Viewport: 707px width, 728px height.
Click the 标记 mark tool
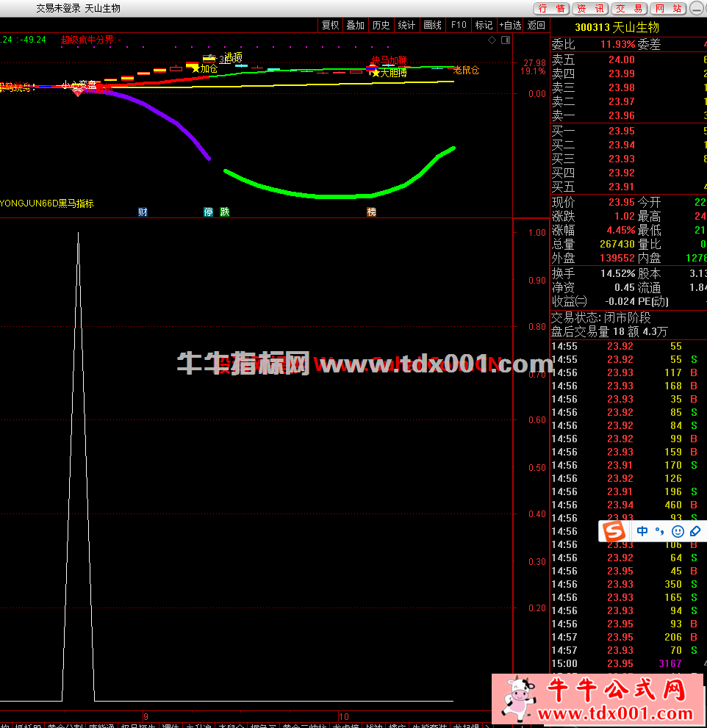coord(484,25)
